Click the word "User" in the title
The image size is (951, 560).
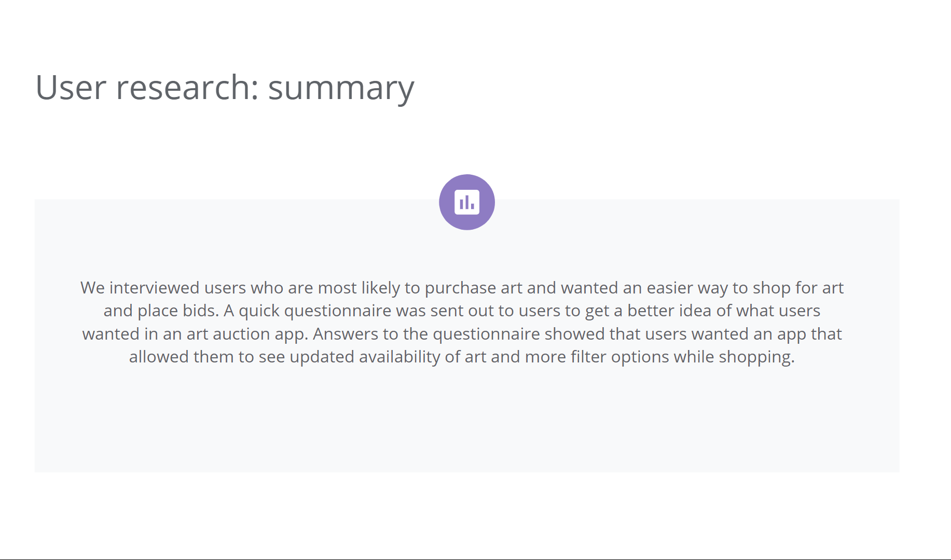pos(71,87)
